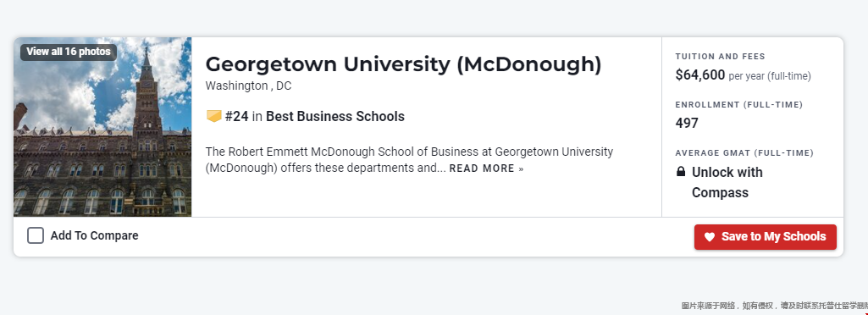Open Best Business Schools ranking link
This screenshot has width=868, height=315.
[334, 116]
